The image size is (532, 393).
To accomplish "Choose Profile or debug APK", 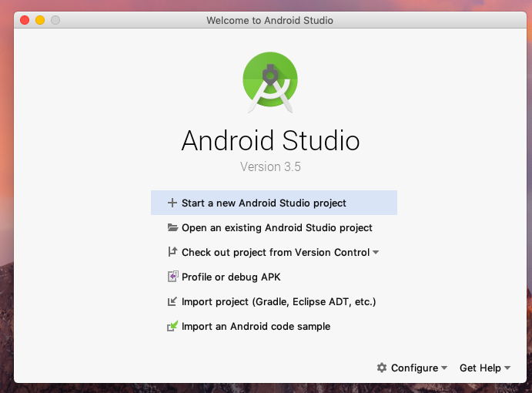I will click(x=274, y=277).
